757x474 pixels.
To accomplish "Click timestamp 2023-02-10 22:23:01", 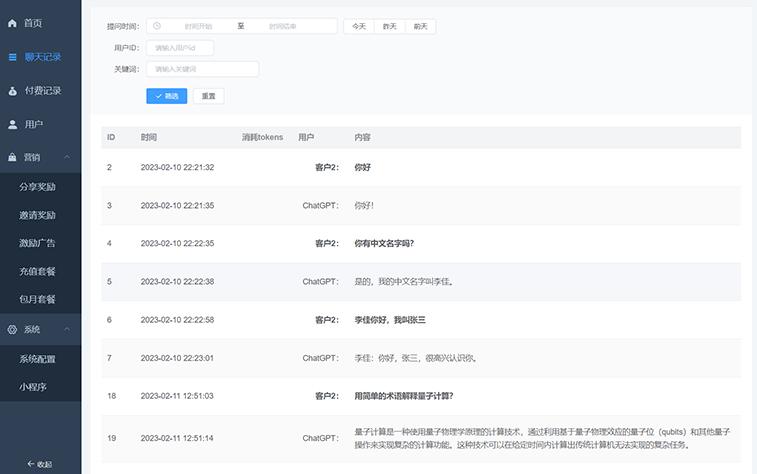I will pos(177,358).
